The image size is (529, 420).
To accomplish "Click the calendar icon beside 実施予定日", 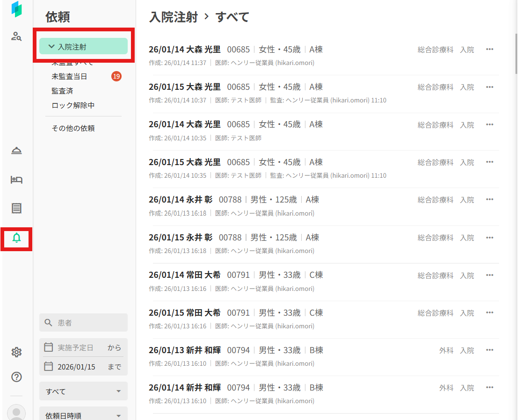I will click(x=49, y=347).
